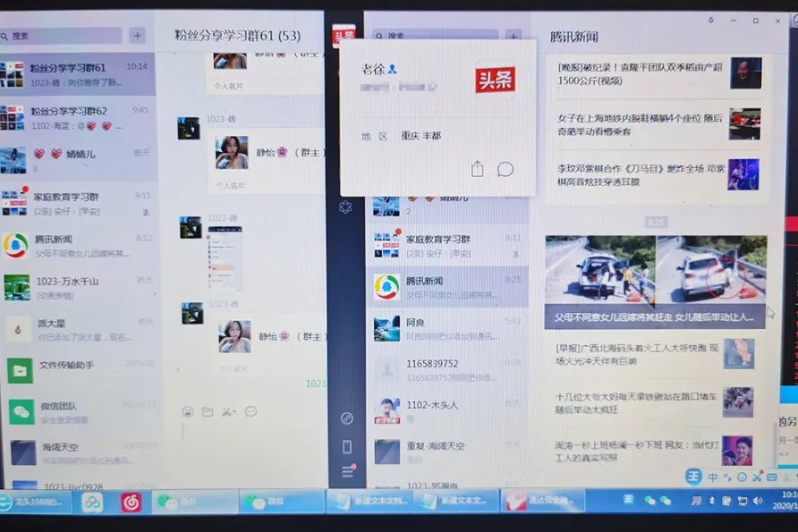The height and width of the screenshot is (532, 798).
Task: Open the settings gear in WeChat sidebar
Action: click(346, 206)
